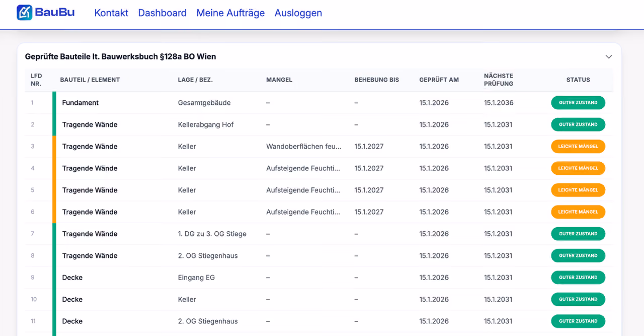Click Aufsteigende Feuchti... defect in row 6
The height and width of the screenshot is (336, 644).
pyautogui.click(x=303, y=212)
